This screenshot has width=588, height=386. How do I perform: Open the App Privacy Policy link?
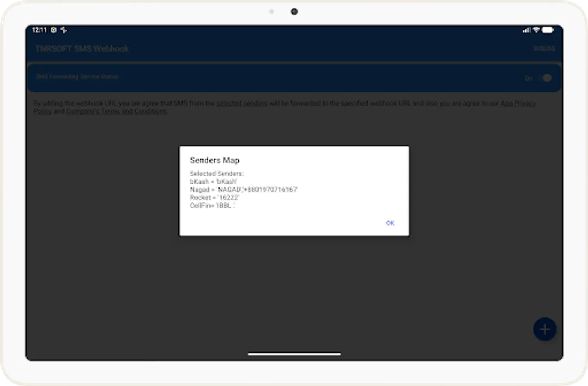tap(519, 103)
